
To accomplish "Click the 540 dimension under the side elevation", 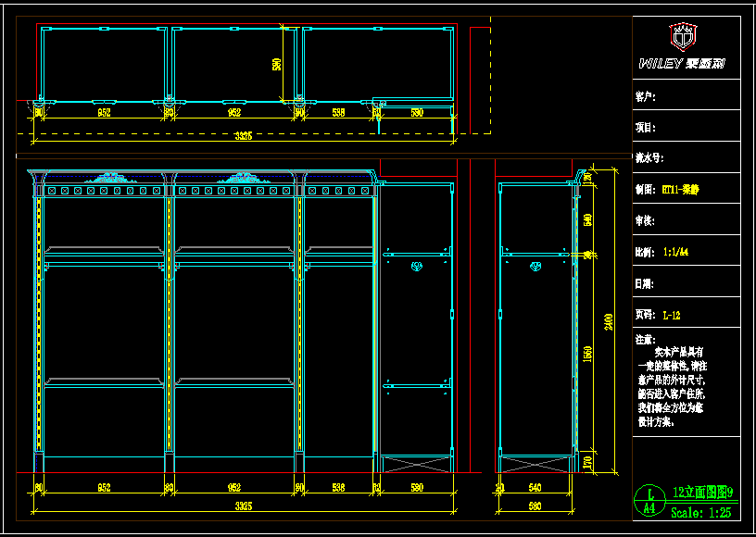I will 535,488.
